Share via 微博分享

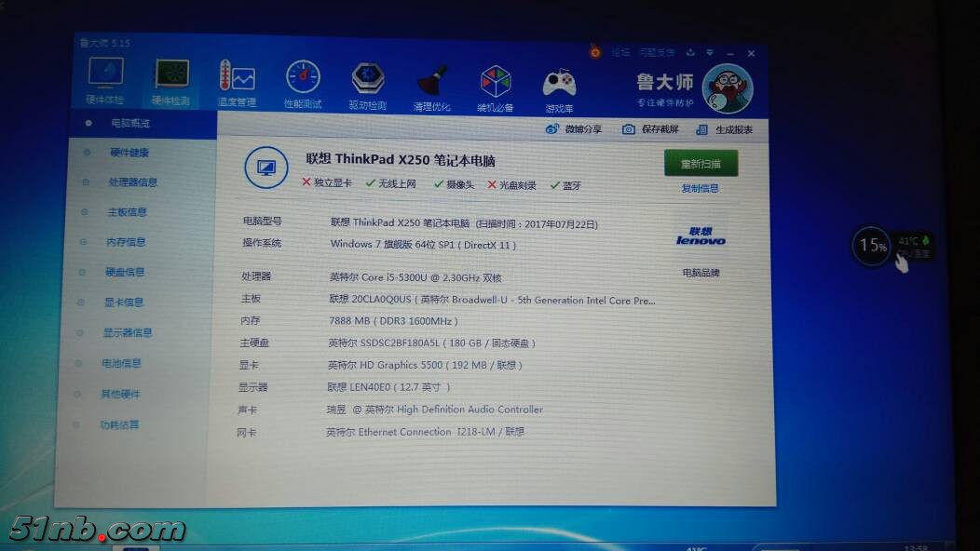(574, 129)
